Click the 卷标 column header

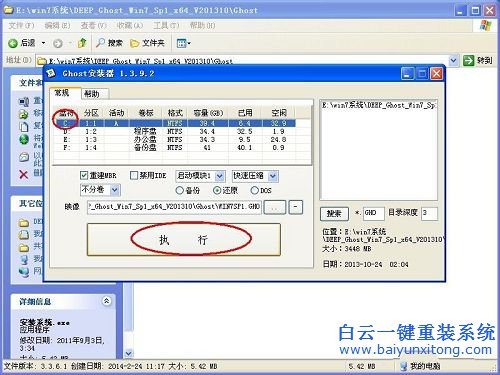click(146, 113)
